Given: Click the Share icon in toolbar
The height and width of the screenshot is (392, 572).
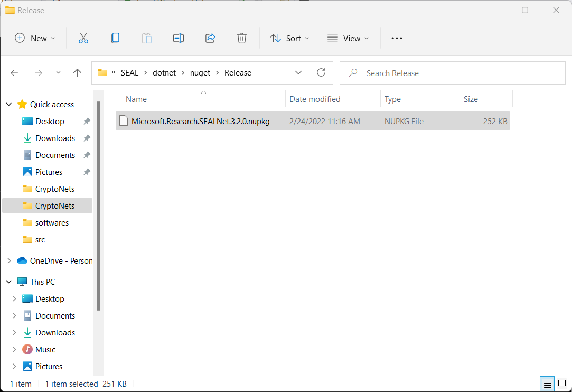Looking at the screenshot, I should [x=210, y=38].
